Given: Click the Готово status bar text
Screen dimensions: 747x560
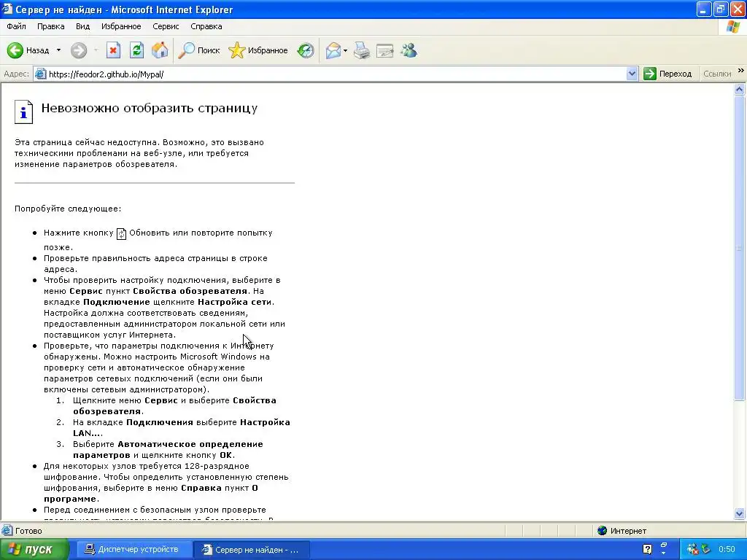Looking at the screenshot, I should (28, 531).
